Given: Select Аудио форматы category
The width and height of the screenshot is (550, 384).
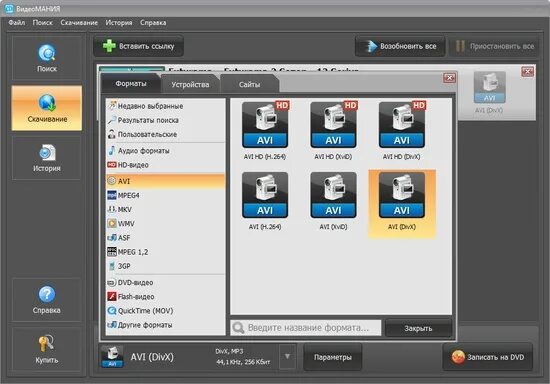Looking at the screenshot, I should coord(165,151).
